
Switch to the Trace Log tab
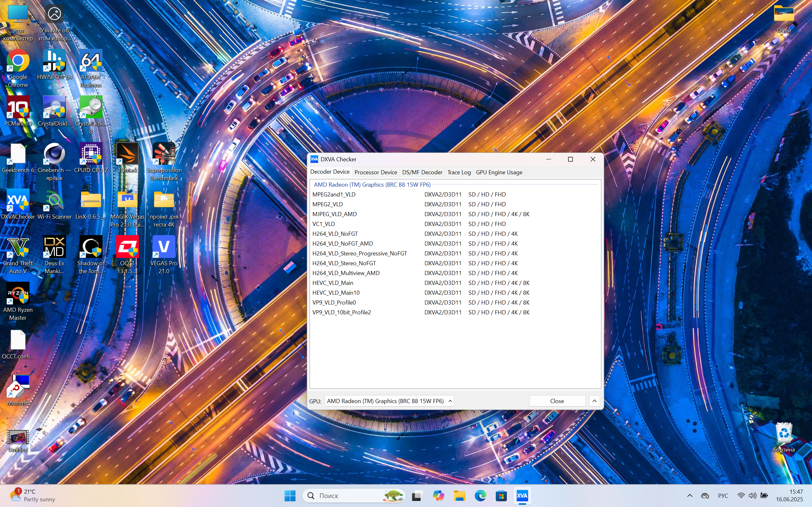point(459,172)
